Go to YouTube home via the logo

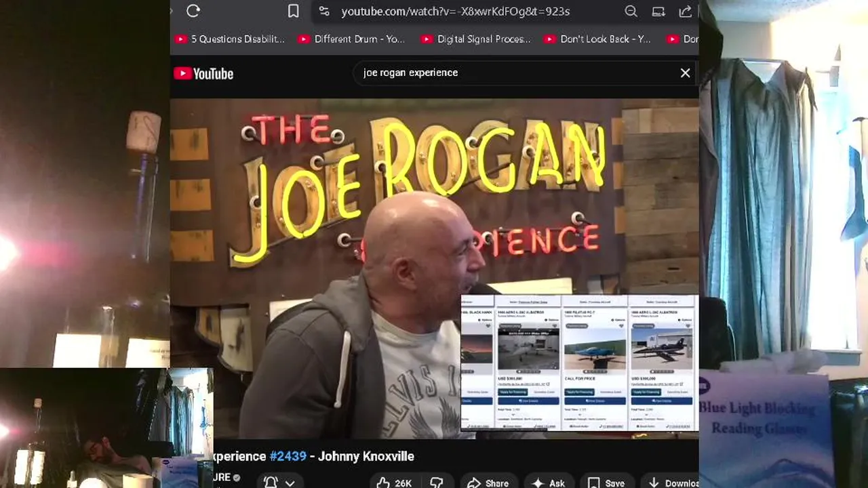203,74
